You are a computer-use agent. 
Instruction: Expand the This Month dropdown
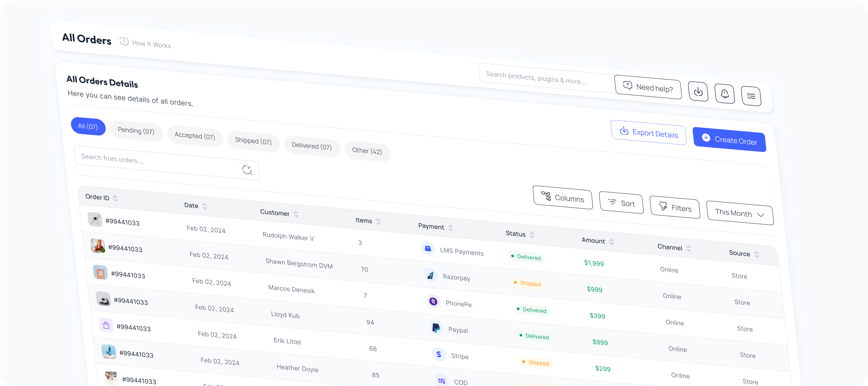(x=740, y=213)
